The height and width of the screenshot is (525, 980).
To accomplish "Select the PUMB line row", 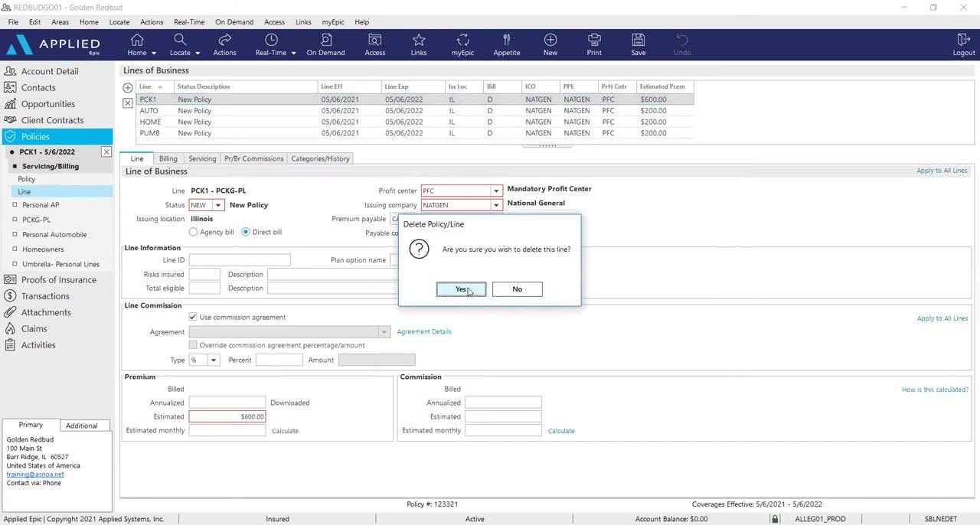I will click(x=414, y=133).
